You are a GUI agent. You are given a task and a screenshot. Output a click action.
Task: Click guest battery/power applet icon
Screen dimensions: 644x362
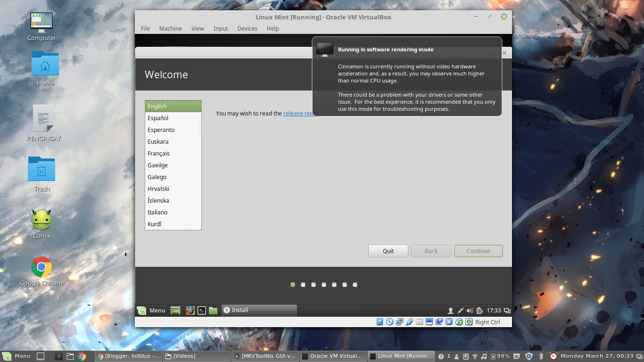click(479, 311)
